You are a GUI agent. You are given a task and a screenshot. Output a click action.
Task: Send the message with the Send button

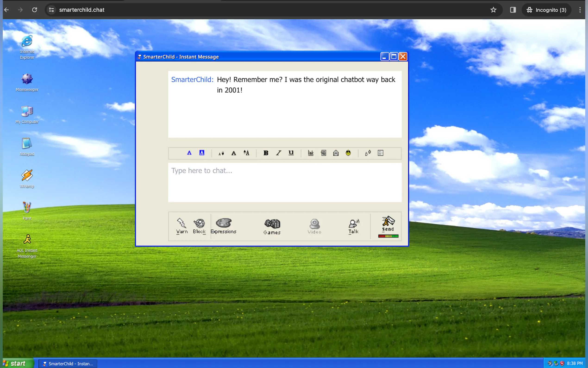pyautogui.click(x=388, y=224)
